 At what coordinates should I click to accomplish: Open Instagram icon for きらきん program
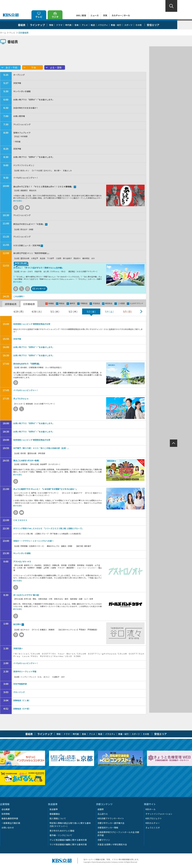[x=28, y=289]
